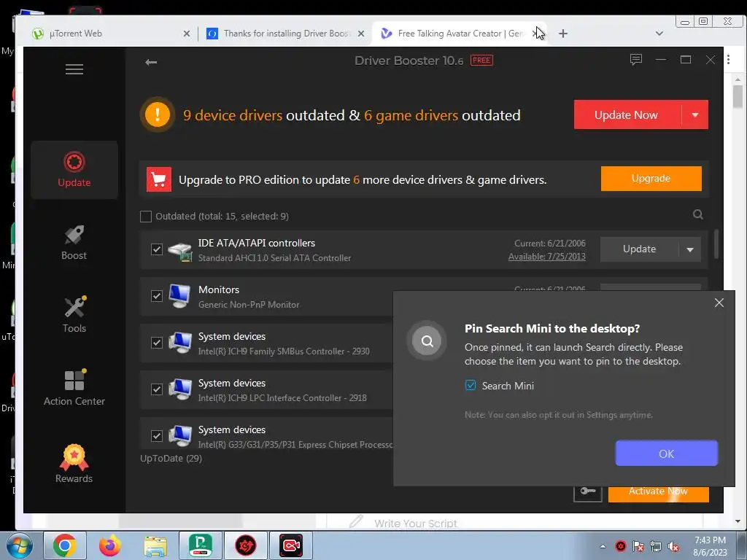This screenshot has width=747, height=560.
Task: Uncheck the Monitors driver checkbox
Action: (157, 296)
